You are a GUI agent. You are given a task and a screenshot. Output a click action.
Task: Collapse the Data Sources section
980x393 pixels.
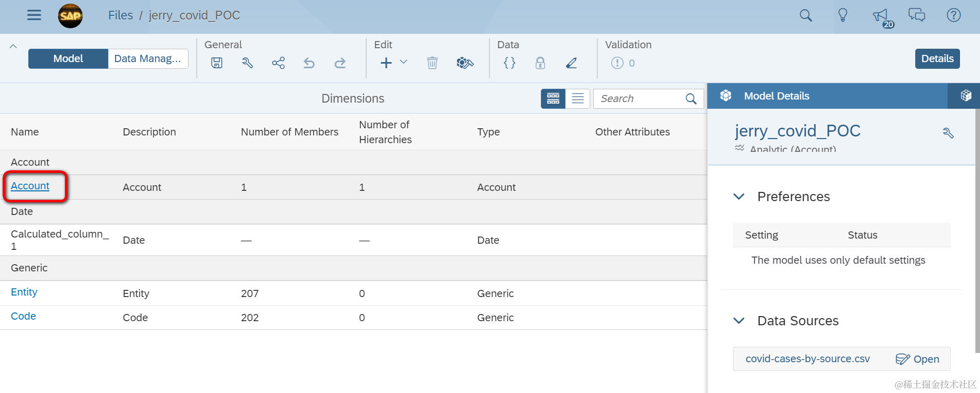[x=739, y=321]
